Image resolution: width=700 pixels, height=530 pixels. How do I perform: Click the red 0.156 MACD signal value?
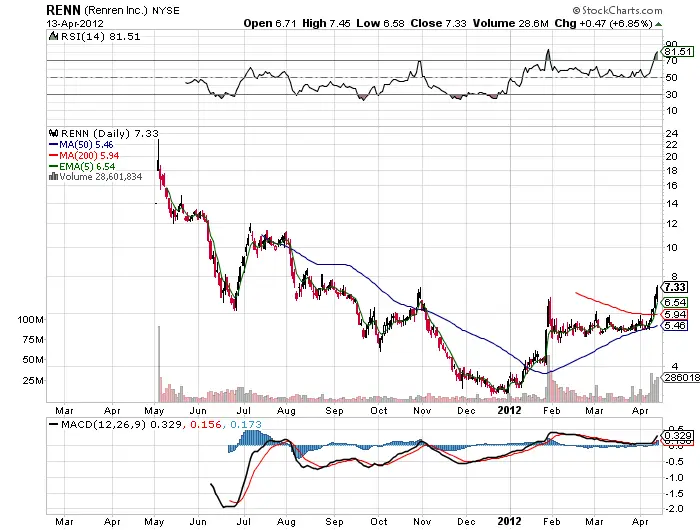206,424
